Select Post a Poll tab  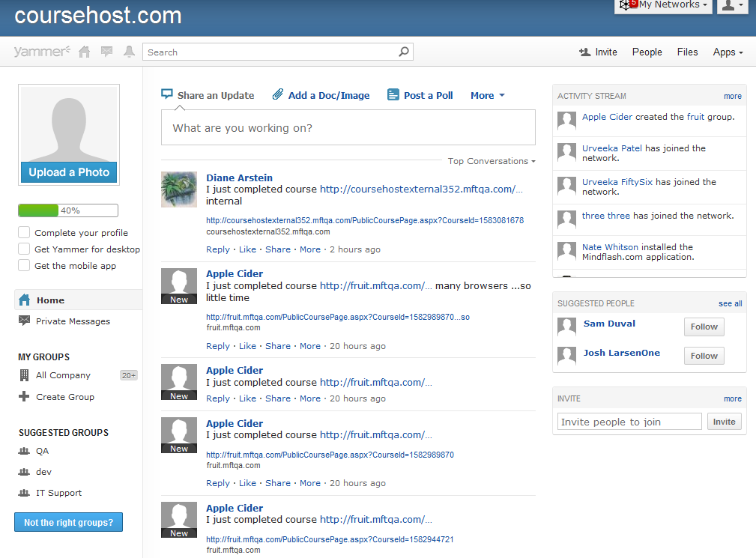click(428, 95)
